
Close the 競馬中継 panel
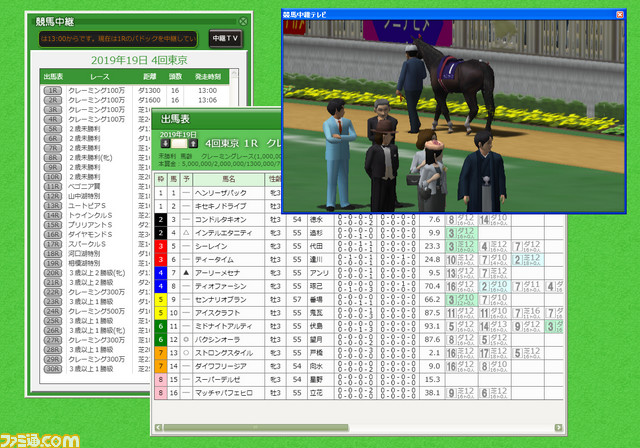[x=241, y=20]
